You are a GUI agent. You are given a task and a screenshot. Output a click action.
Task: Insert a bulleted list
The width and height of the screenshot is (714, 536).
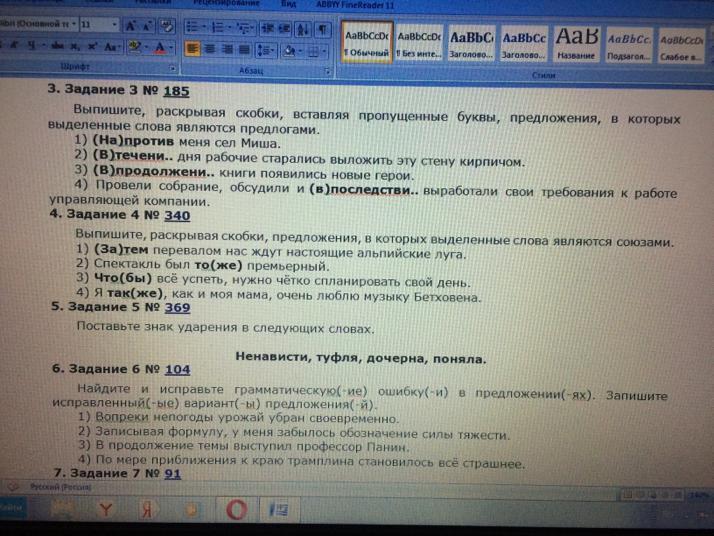[193, 26]
